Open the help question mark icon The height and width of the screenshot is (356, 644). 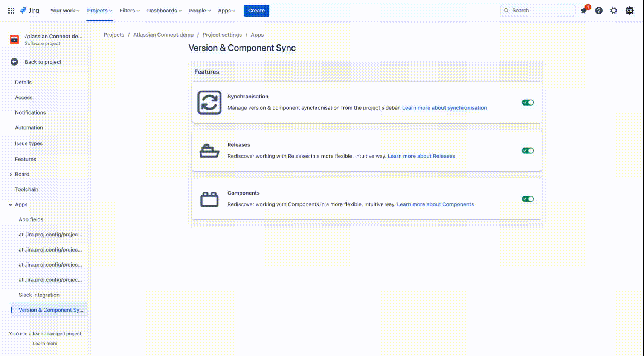click(599, 11)
